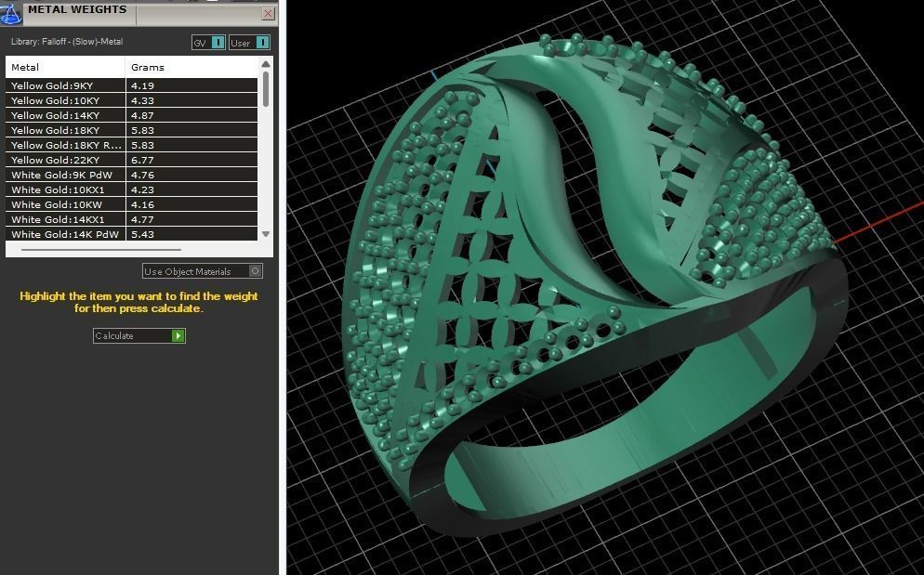Screen dimensions: 924x575
Task: Click the 4.19 grams value
Action: click(142, 85)
